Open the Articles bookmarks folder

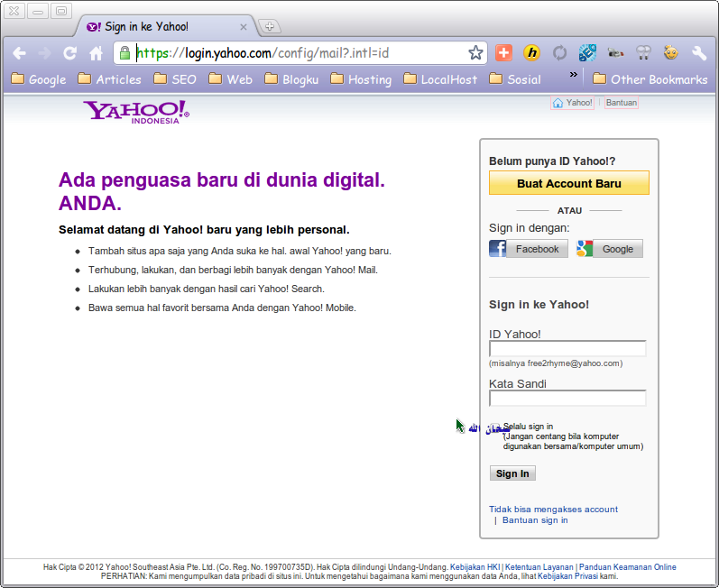pyautogui.click(x=109, y=79)
